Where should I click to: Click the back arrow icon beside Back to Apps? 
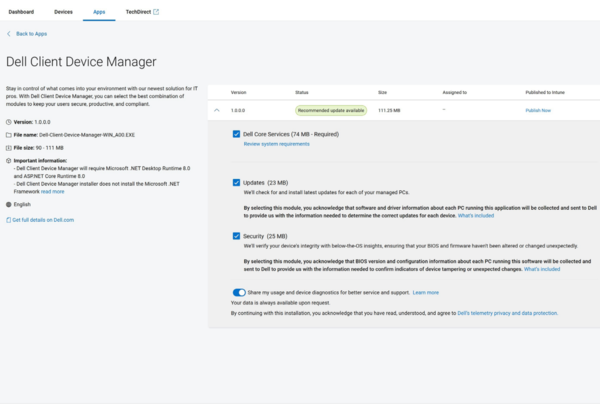tap(10, 33)
